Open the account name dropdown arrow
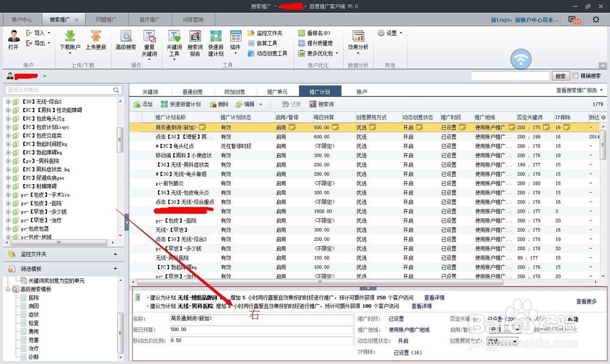 click(x=45, y=76)
